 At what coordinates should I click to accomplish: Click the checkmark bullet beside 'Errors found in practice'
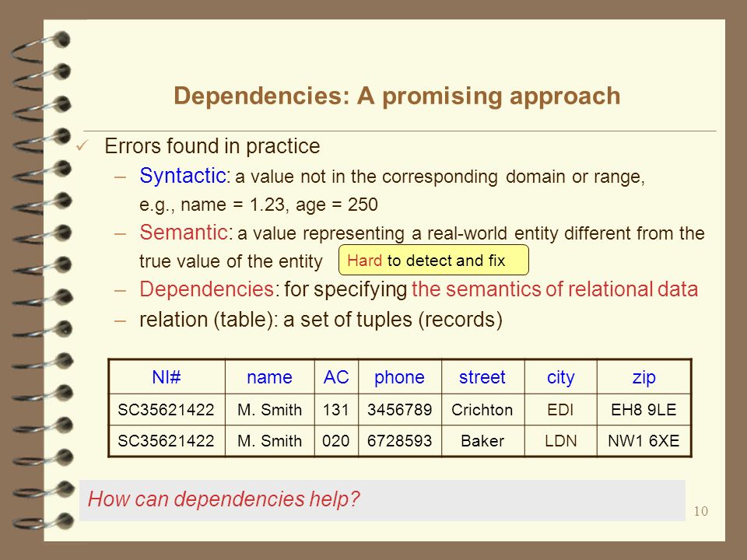point(82,145)
